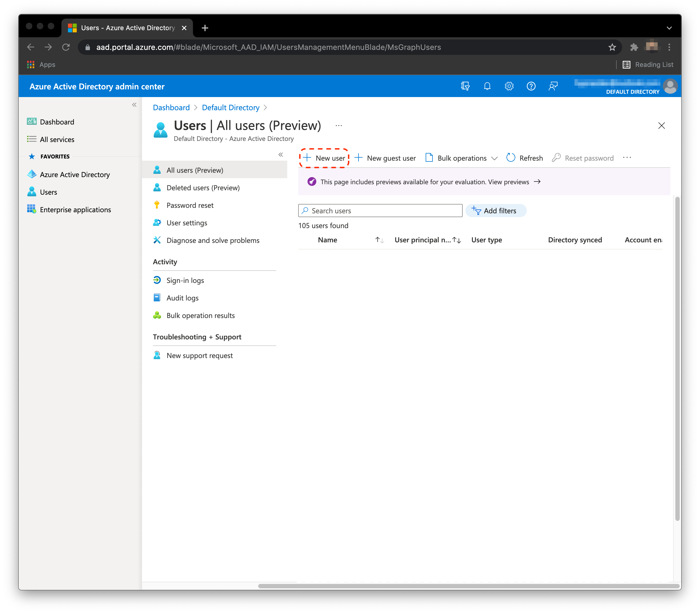Click the horizontal scrollbar at bottom
Screen dimensions: 700x613
pyautogui.click(x=468, y=586)
